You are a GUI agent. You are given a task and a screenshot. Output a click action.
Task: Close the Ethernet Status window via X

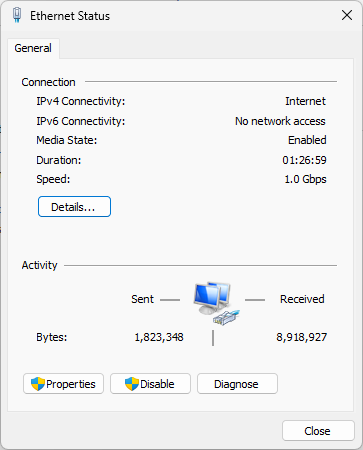tap(347, 15)
